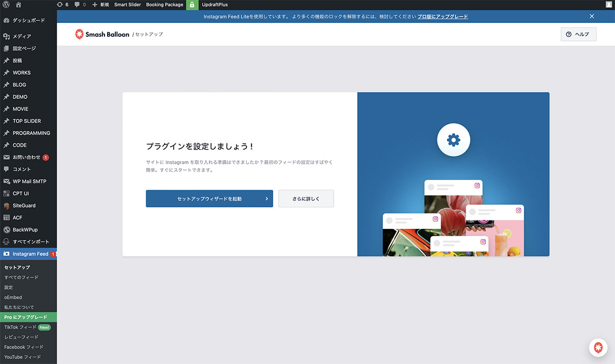This screenshot has width=615, height=364.
Task: Open the site home icon
Action: coord(19,5)
